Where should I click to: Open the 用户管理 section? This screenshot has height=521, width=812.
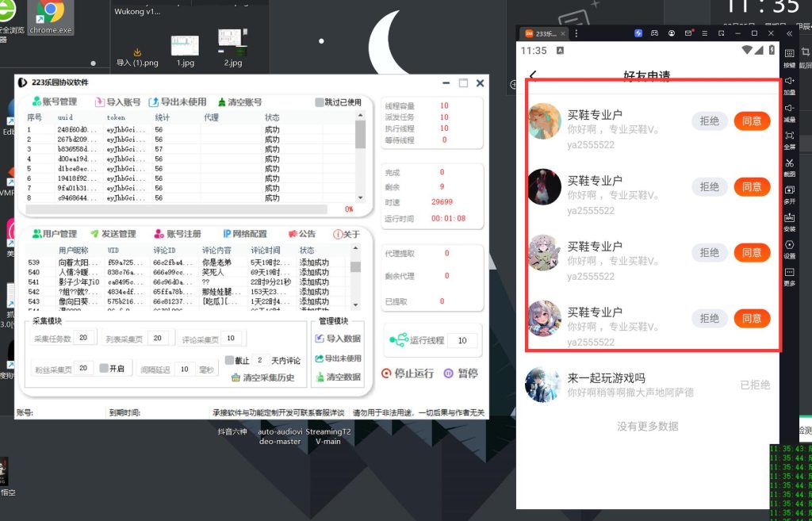pyautogui.click(x=59, y=234)
